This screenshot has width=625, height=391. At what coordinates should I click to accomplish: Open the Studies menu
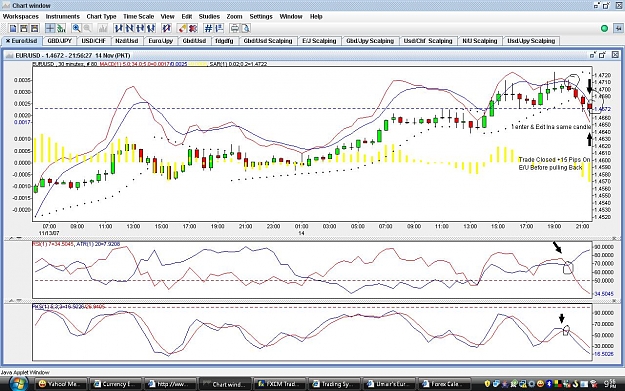click(x=209, y=16)
